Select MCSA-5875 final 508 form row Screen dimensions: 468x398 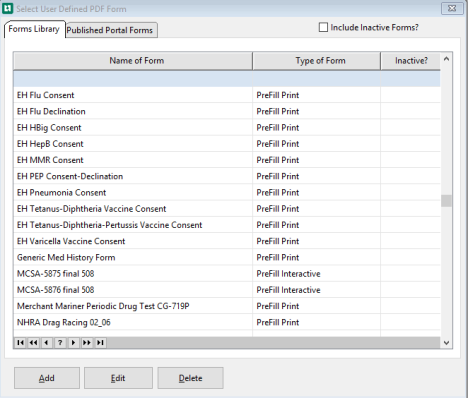tap(227, 274)
